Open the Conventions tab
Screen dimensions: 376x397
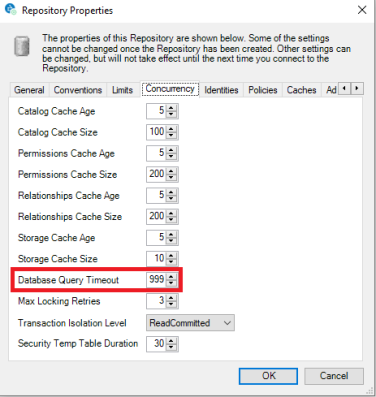(x=78, y=90)
